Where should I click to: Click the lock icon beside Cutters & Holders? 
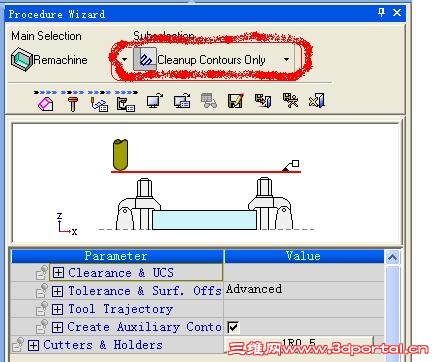[18, 344]
